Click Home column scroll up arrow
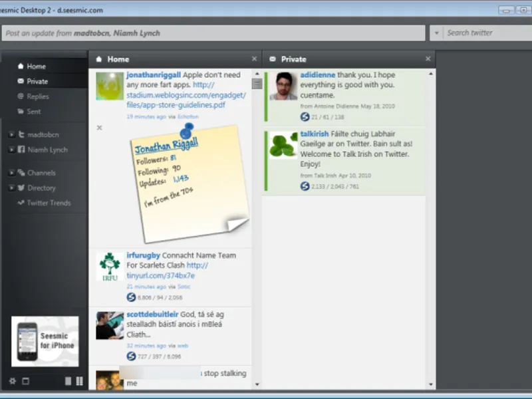532x399 pixels. point(257,73)
